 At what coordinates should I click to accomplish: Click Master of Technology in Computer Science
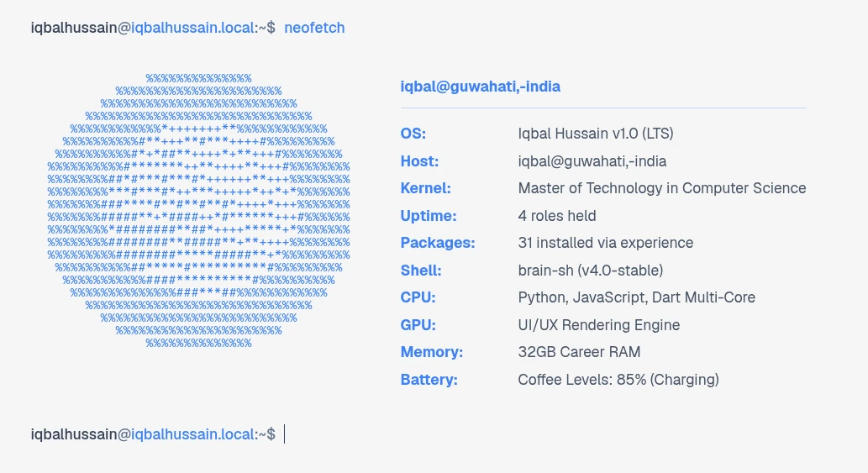(662, 188)
